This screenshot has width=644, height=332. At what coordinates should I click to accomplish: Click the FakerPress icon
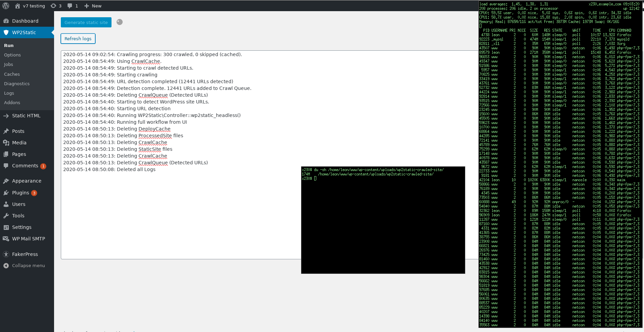6,254
